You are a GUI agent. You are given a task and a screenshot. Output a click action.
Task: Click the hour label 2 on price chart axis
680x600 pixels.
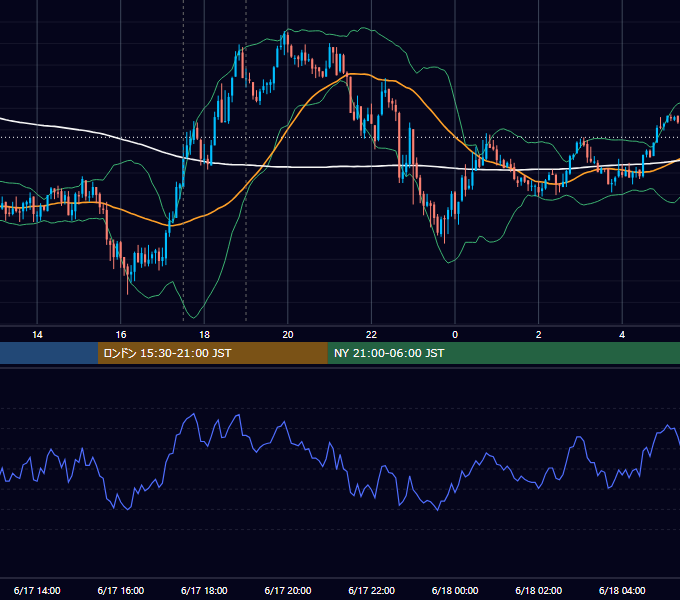pos(539,335)
